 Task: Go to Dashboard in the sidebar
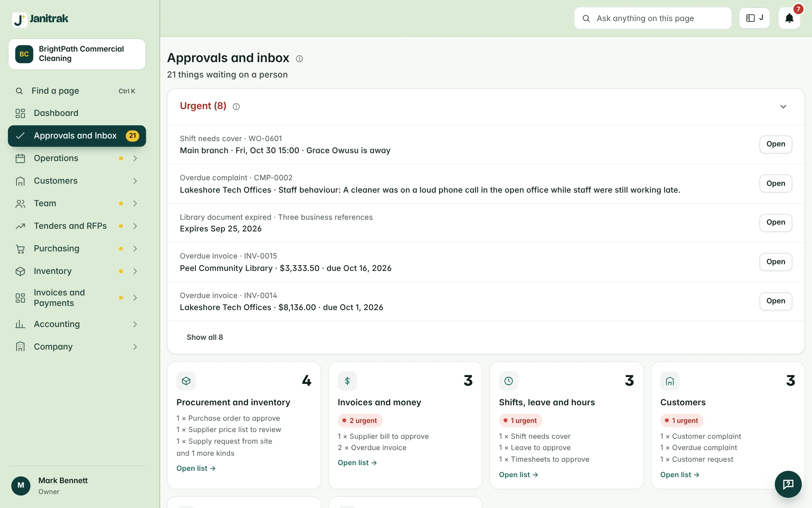[77, 113]
